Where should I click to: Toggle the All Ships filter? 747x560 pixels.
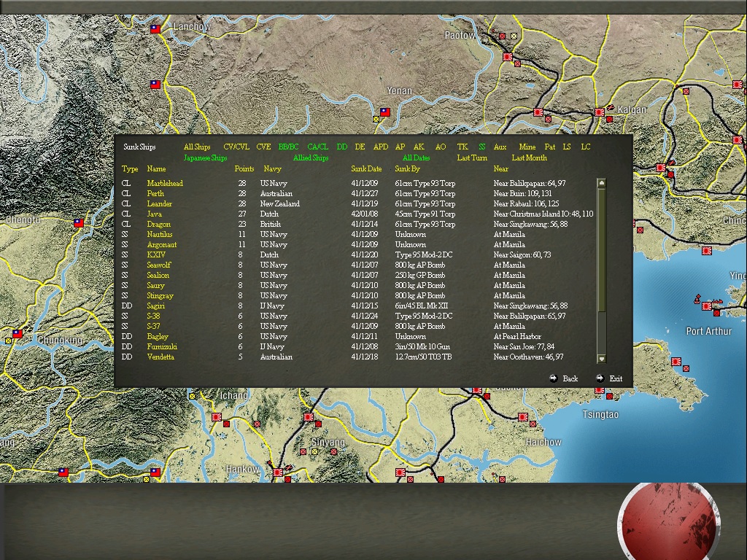tap(197, 147)
